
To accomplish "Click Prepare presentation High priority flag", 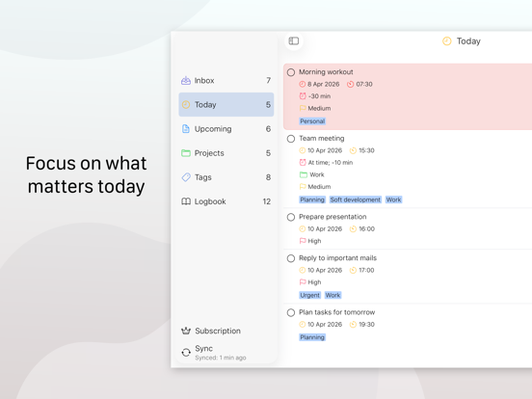I will click(x=303, y=241).
